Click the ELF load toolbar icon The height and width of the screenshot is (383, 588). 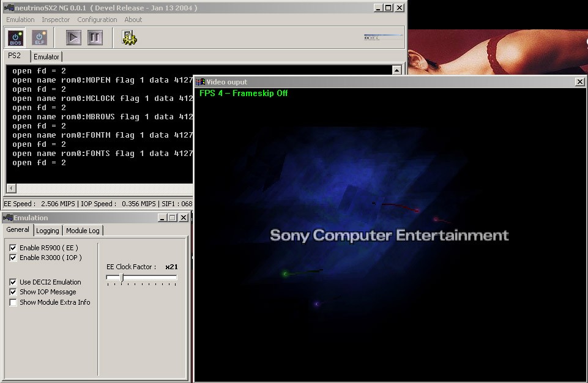click(39, 37)
